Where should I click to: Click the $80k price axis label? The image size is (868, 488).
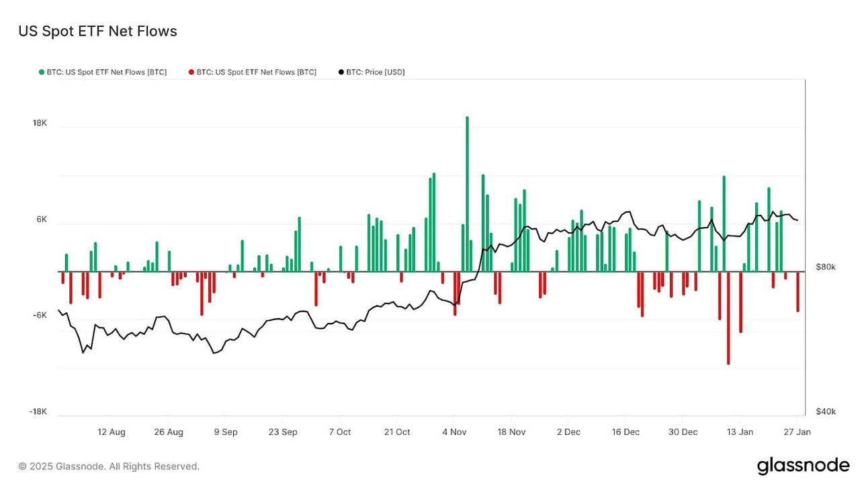[x=826, y=267]
